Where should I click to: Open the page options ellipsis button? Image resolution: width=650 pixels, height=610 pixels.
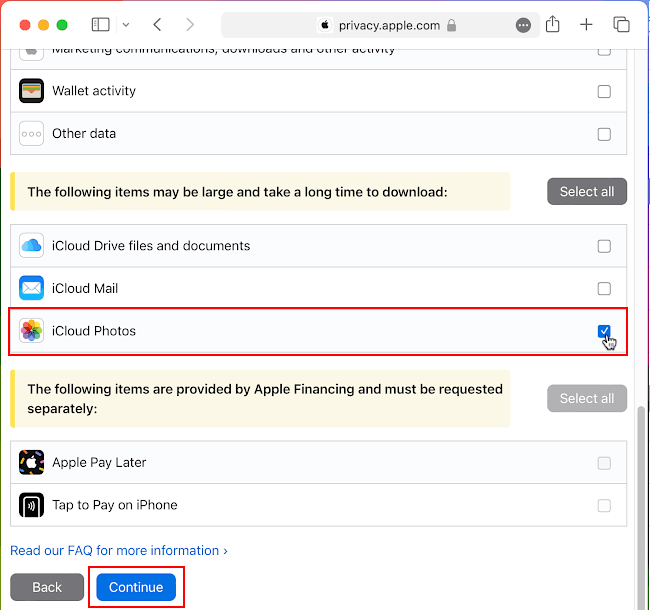523,25
